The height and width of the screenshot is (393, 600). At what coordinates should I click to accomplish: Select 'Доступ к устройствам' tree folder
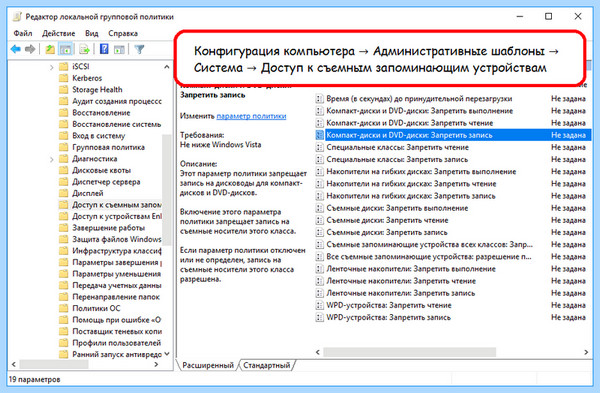pos(117,217)
